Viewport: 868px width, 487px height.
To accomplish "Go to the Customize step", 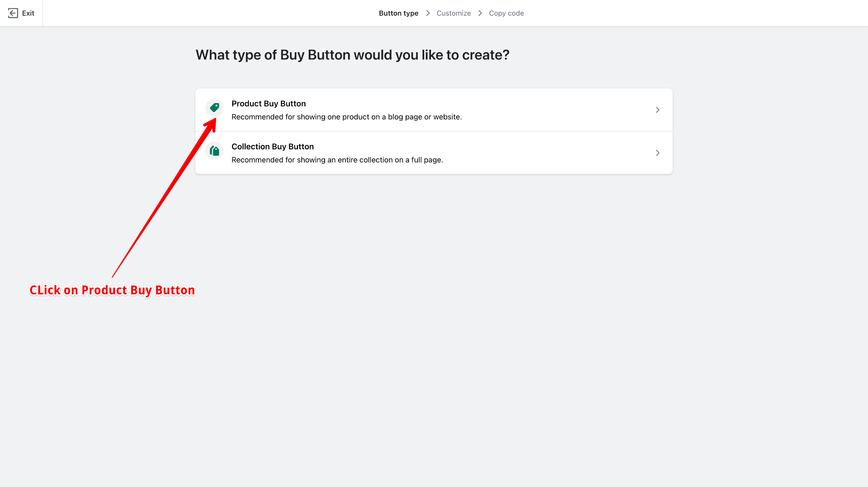I will coord(453,13).
